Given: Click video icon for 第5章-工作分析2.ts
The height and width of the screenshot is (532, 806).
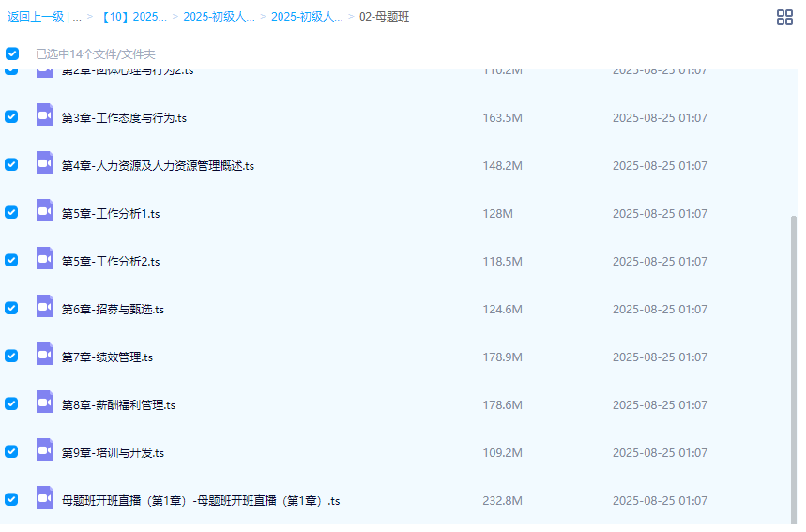Looking at the screenshot, I should [x=45, y=259].
